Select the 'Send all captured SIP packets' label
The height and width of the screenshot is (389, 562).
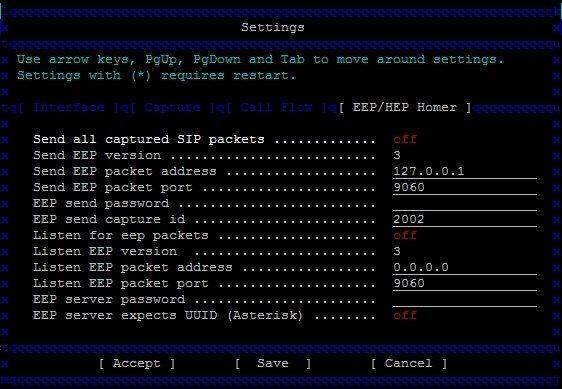click(149, 139)
